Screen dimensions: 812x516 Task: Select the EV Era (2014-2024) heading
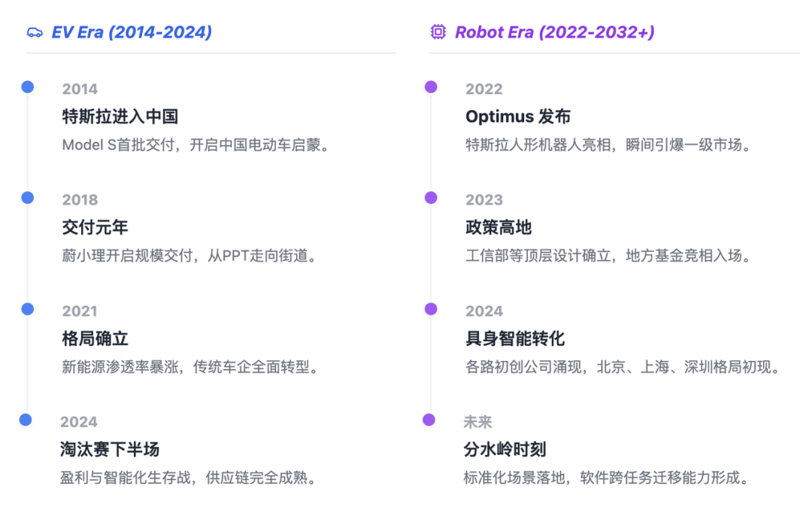132,32
